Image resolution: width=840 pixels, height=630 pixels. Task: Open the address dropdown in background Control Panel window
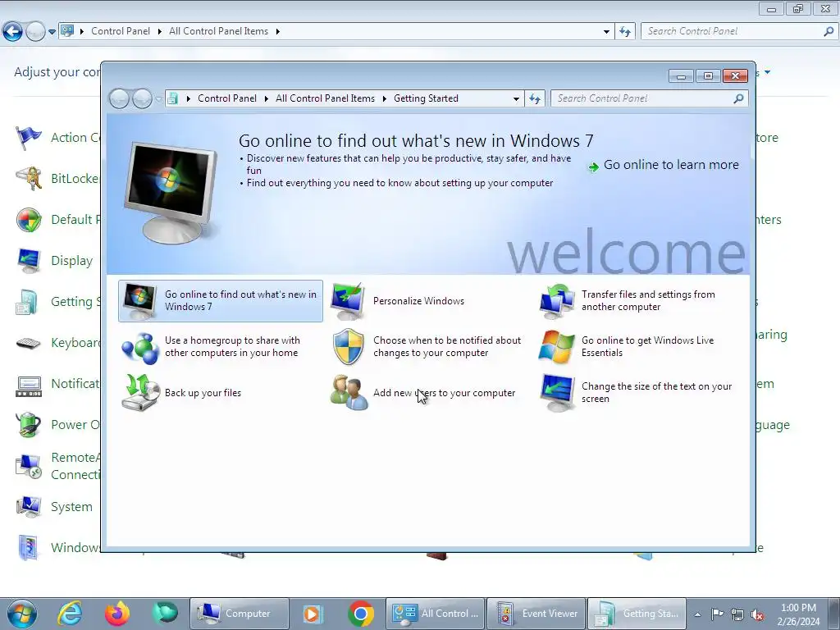coord(606,31)
